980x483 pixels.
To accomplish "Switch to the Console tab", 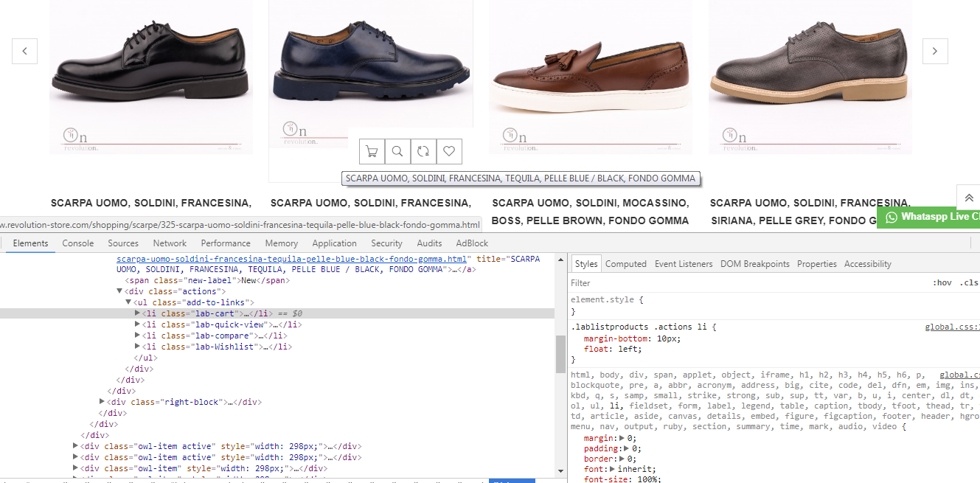I will (78, 243).
